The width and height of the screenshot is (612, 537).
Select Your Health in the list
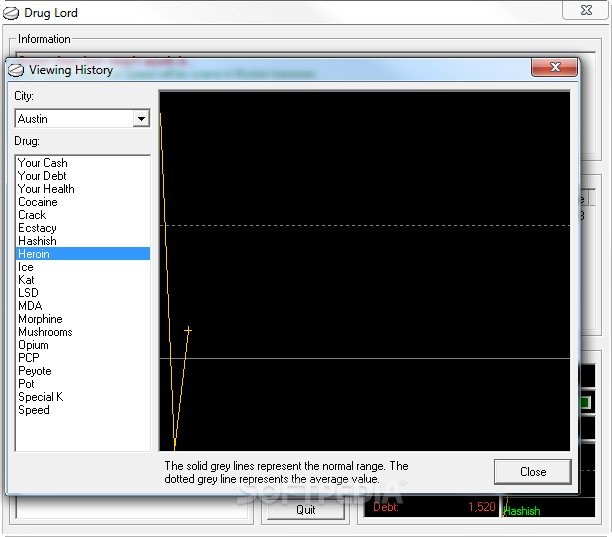point(83,189)
